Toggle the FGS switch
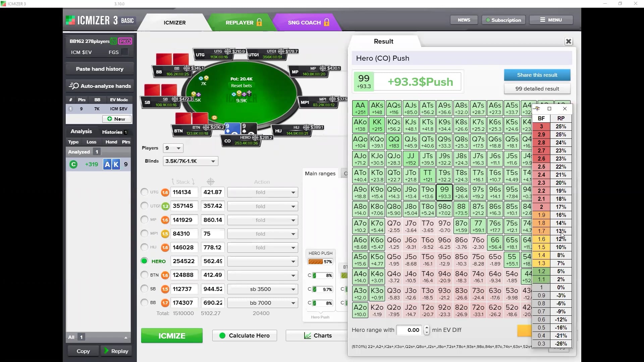The image size is (644, 362). coord(124,52)
